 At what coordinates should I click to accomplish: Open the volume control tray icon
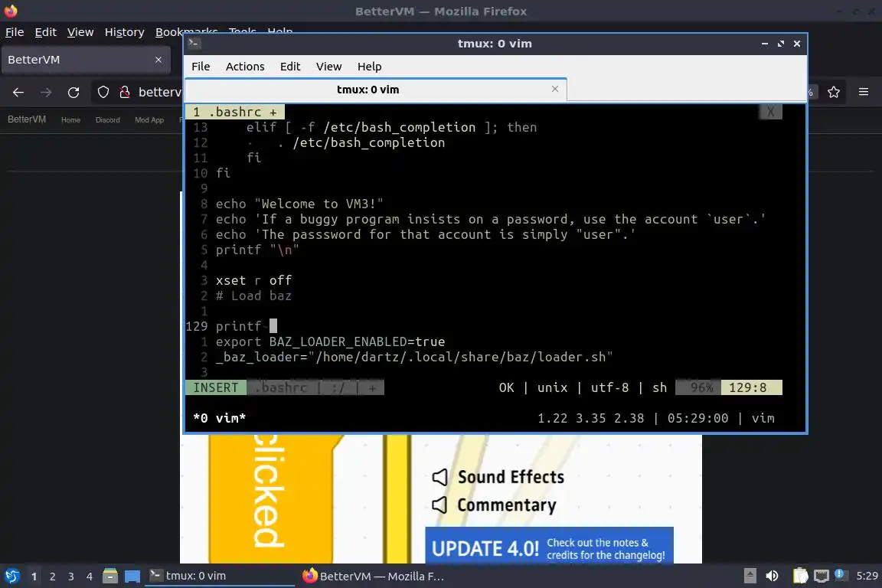(x=773, y=576)
